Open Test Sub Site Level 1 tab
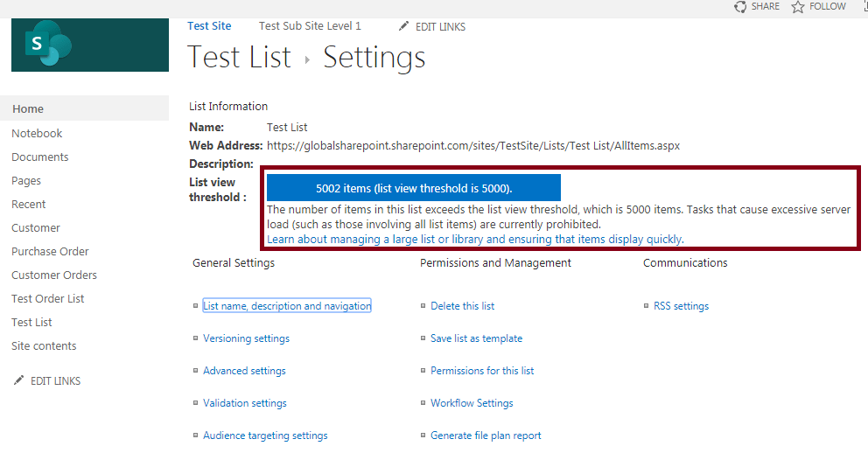The width and height of the screenshot is (868, 453). coord(310,26)
